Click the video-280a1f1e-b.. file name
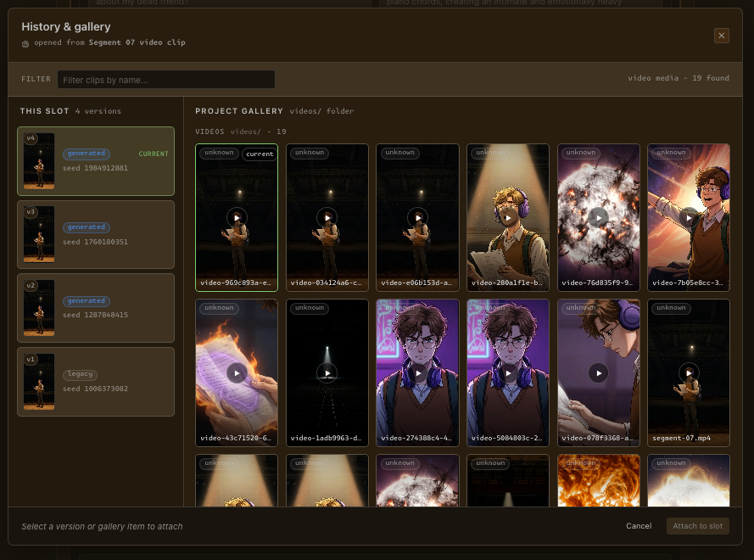754x560 pixels. [507, 283]
